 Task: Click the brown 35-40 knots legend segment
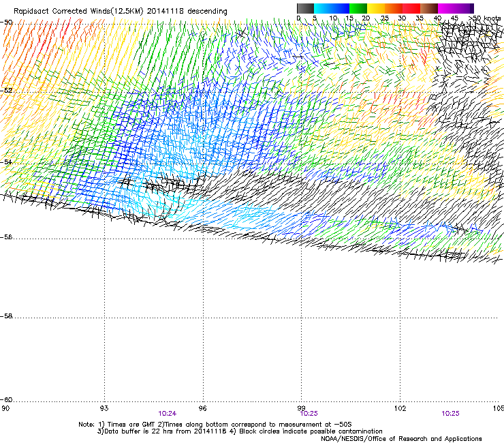429,8
